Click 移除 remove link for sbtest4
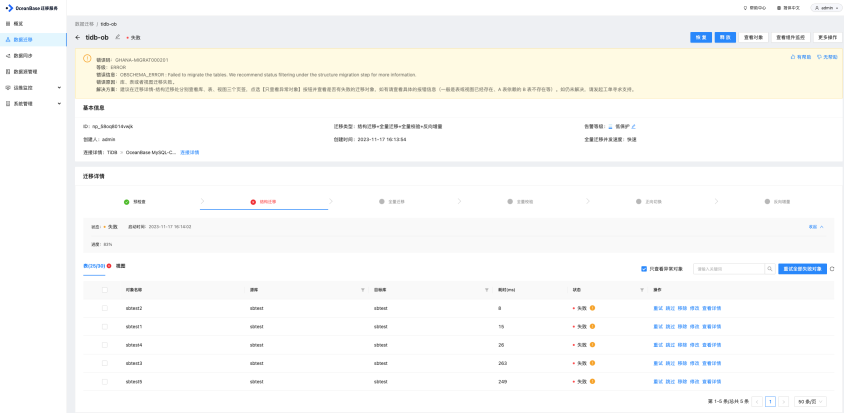844x413 pixels. pos(682,345)
